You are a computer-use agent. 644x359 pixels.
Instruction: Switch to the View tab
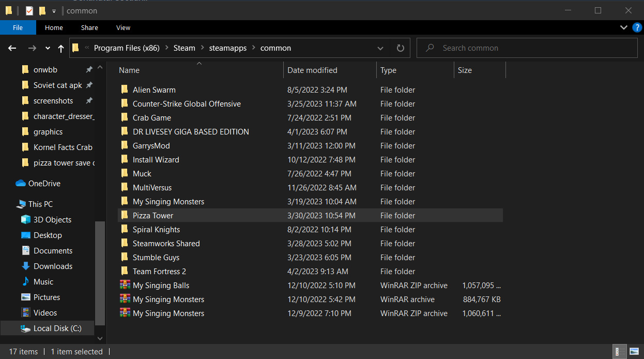[123, 27]
